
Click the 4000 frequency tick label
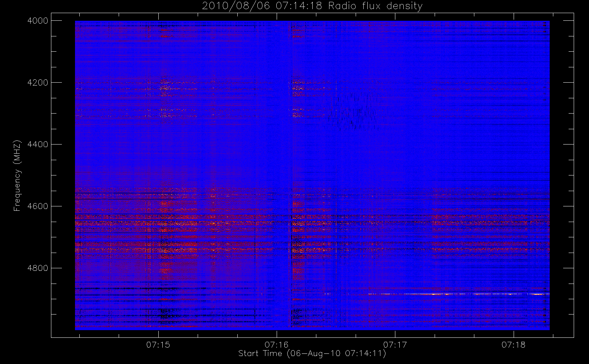coord(38,21)
